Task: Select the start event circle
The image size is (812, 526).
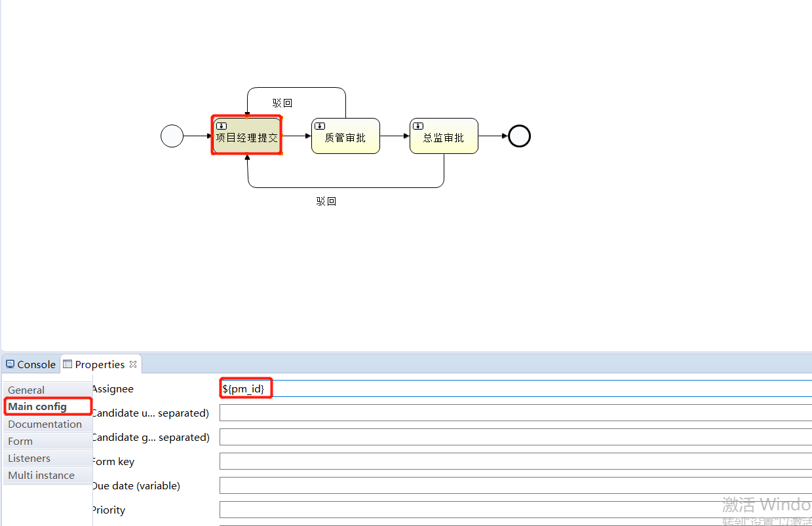Action: [172, 136]
